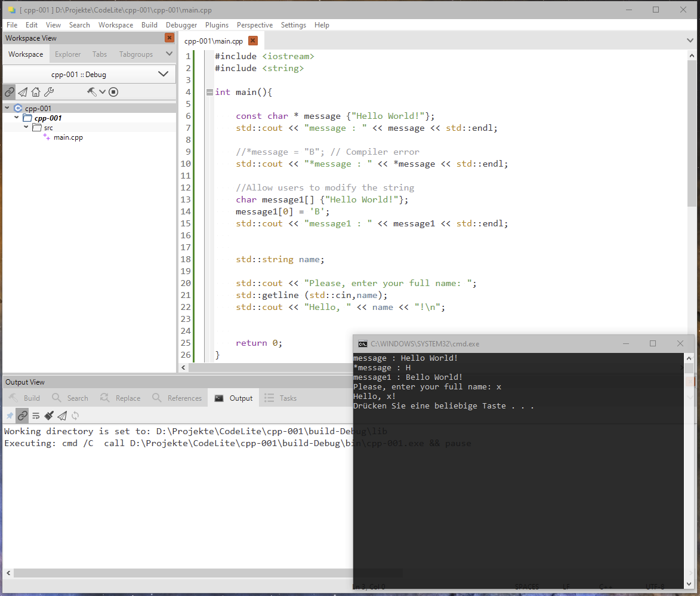Screen dimensions: 700x596
Task: Click the editor vertical scrollbar thumb
Action: click(692, 133)
